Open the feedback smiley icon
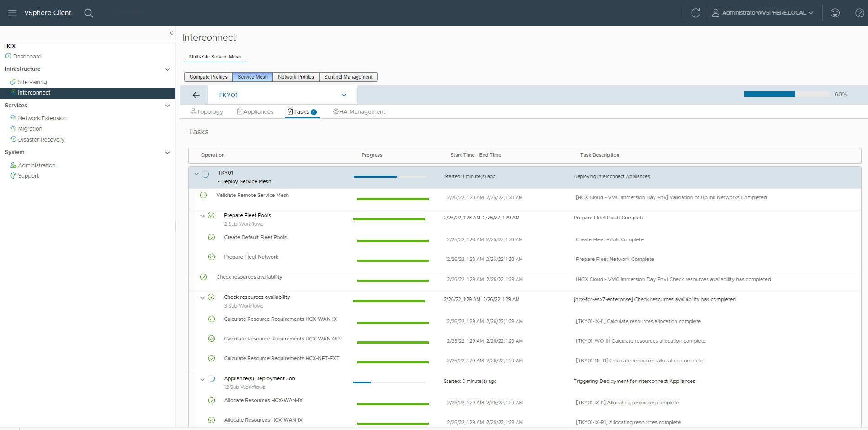 835,13
